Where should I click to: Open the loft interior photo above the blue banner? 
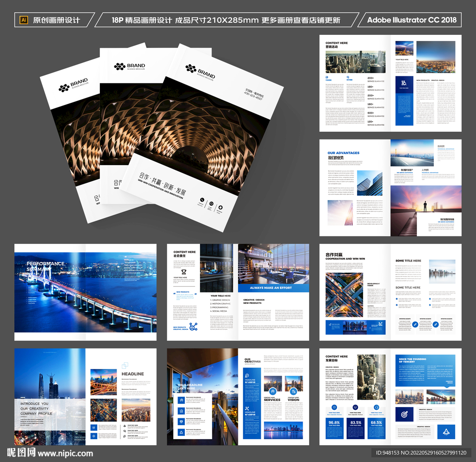tap(273, 264)
